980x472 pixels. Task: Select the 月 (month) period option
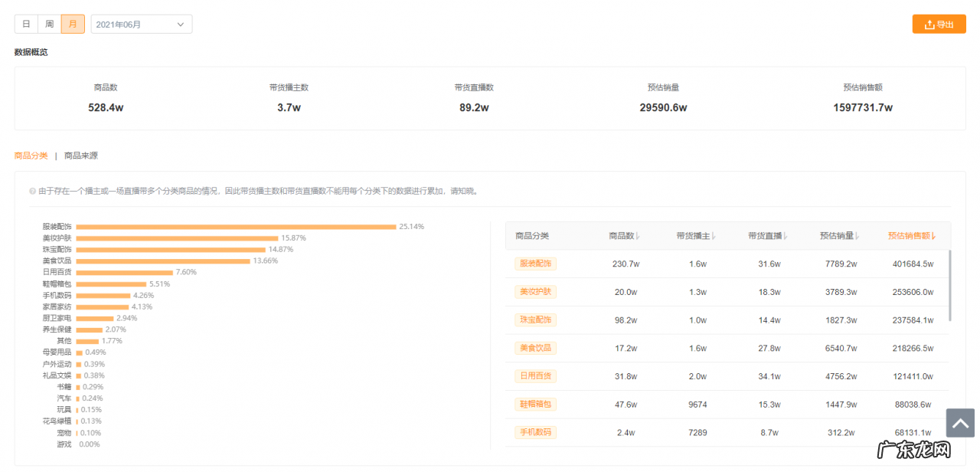73,25
